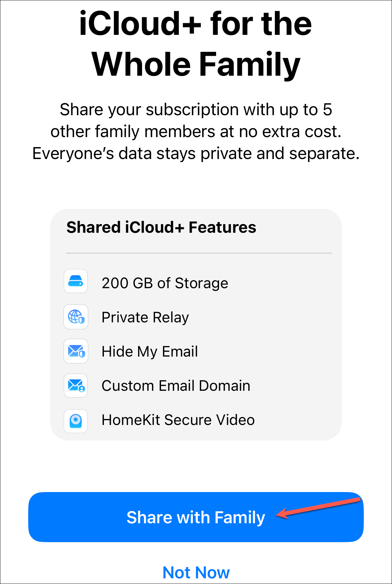Screen dimensions: 392x584
Task: Click the divider line under features header
Action: point(199,253)
